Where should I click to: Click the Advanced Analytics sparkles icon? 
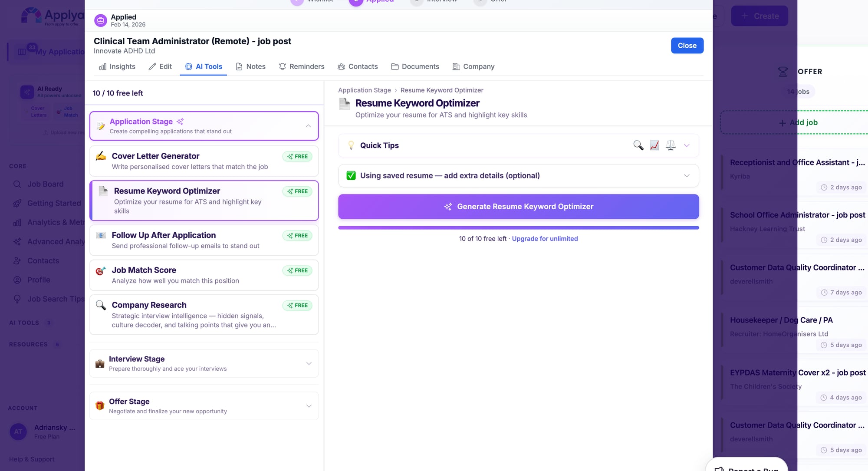[x=17, y=241]
